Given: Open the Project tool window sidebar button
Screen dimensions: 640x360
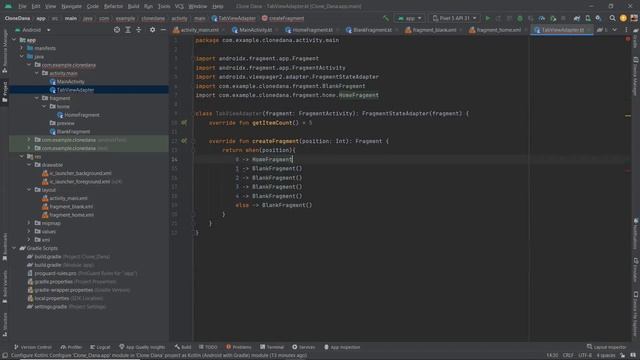Looking at the screenshot, I should [4, 92].
